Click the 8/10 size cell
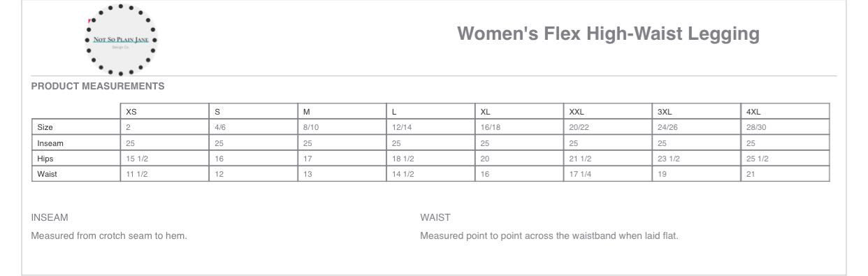The width and height of the screenshot is (868, 276). tap(342, 127)
